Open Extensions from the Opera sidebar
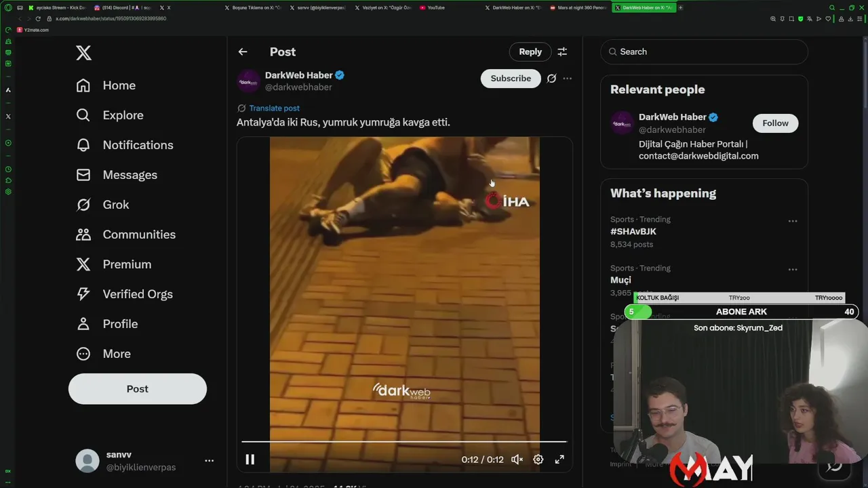Screen dimensions: 868x488 pos(8,180)
